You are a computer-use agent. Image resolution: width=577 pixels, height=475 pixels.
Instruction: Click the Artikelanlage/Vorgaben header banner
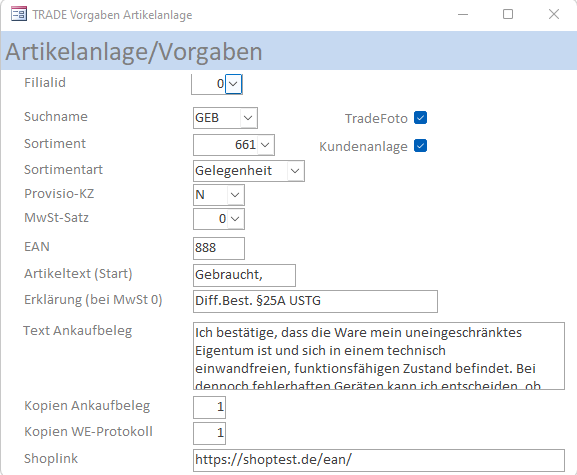tap(288, 51)
